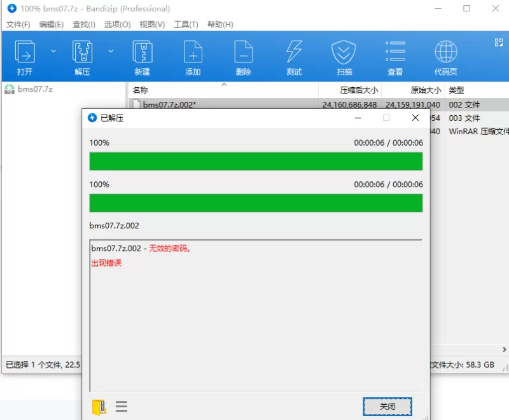Click the upper green progress bar
Viewport: 509px width, 420px height.
(256, 161)
